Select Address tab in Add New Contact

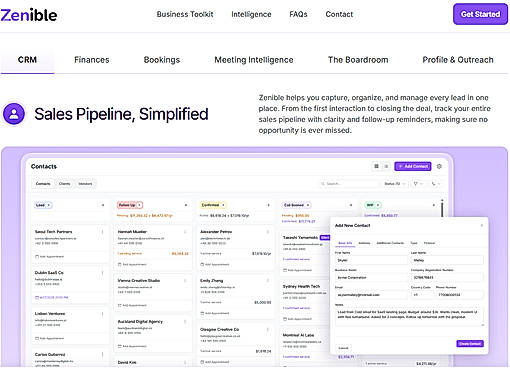pyautogui.click(x=364, y=243)
